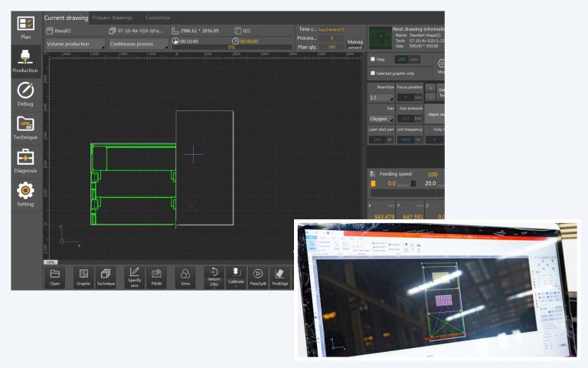This screenshot has height=368, width=588.
Task: Click the PtEdit tool
Action: coord(156,277)
